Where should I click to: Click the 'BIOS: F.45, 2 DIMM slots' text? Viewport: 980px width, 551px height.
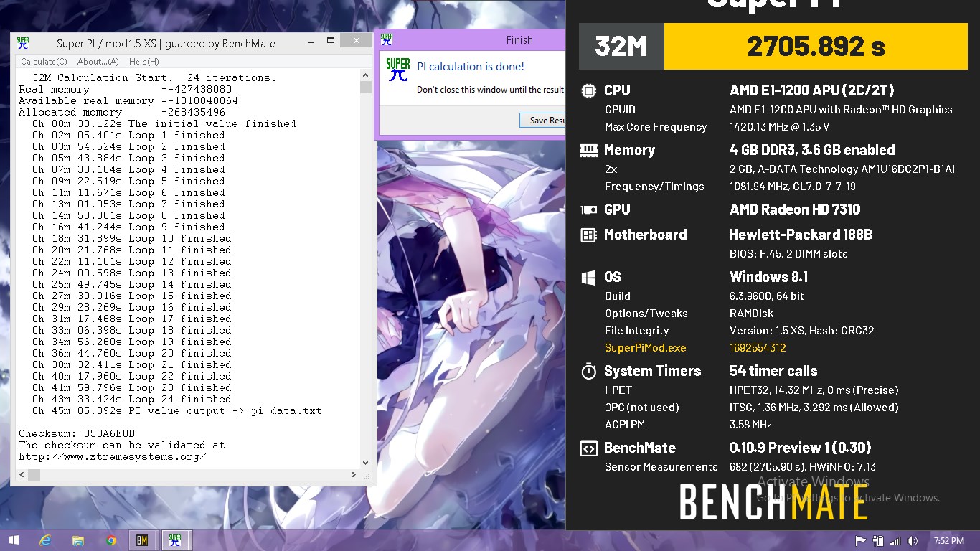point(788,254)
